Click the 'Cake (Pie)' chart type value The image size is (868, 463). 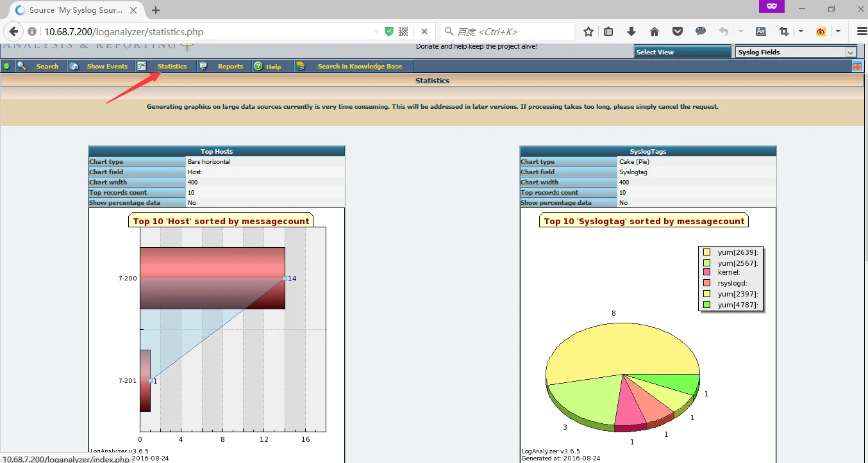(x=634, y=162)
